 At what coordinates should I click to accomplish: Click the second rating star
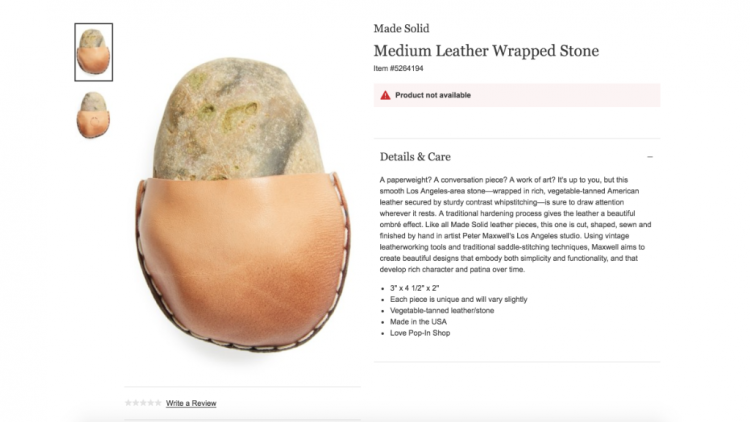pos(136,403)
